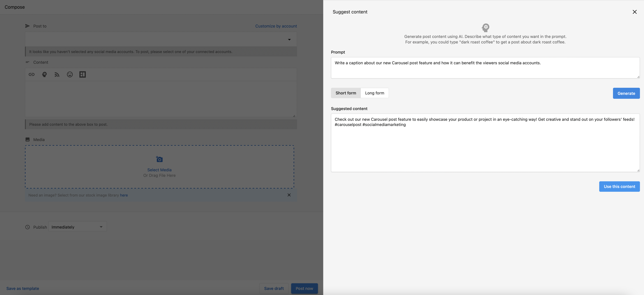Click Use this content button
644x295 pixels.
coord(619,187)
